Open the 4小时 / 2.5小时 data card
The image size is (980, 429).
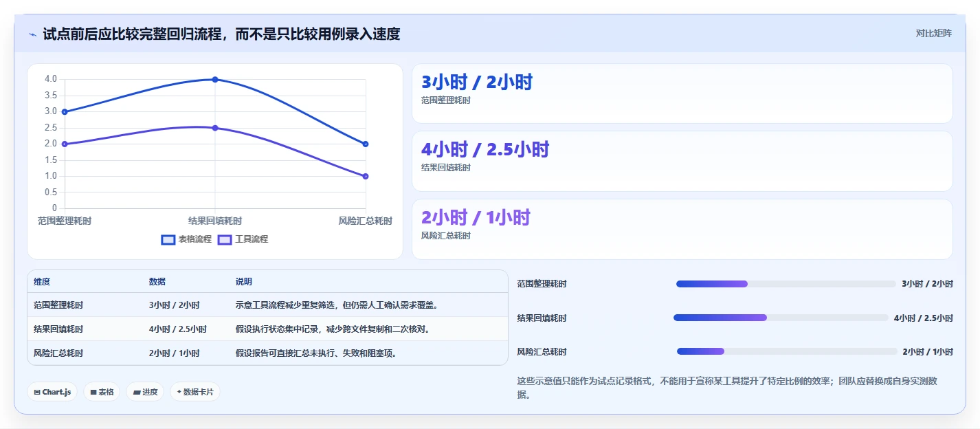click(682, 161)
